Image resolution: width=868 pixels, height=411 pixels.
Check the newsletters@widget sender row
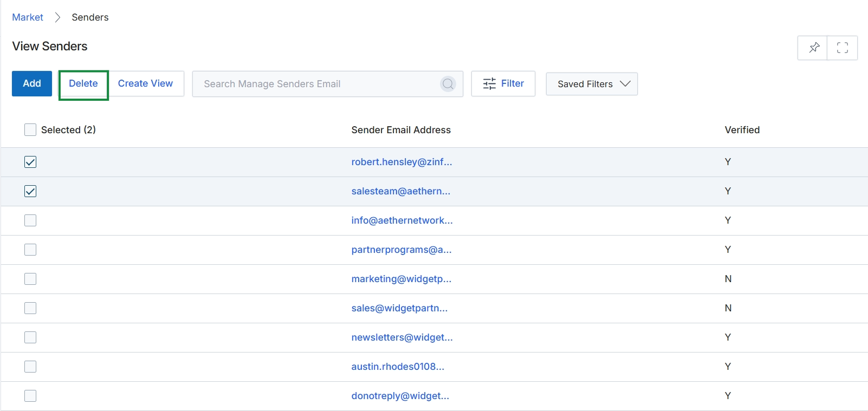click(30, 337)
